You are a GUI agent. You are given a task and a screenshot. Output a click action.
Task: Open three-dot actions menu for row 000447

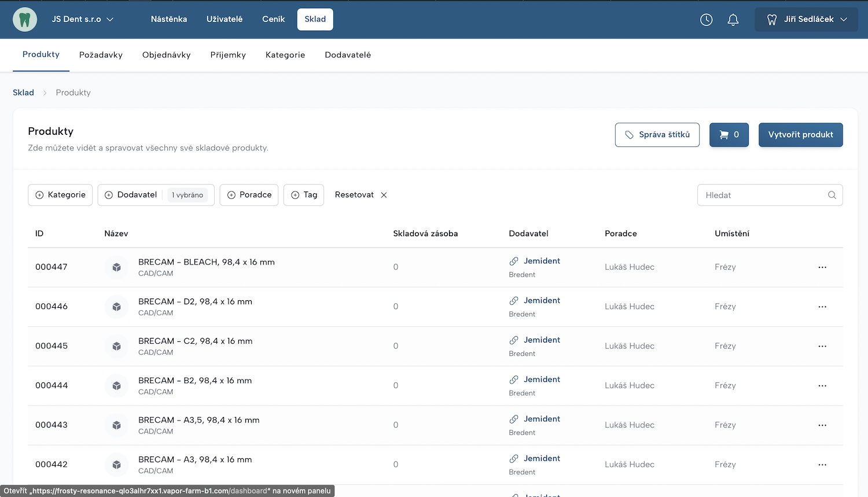[822, 267]
